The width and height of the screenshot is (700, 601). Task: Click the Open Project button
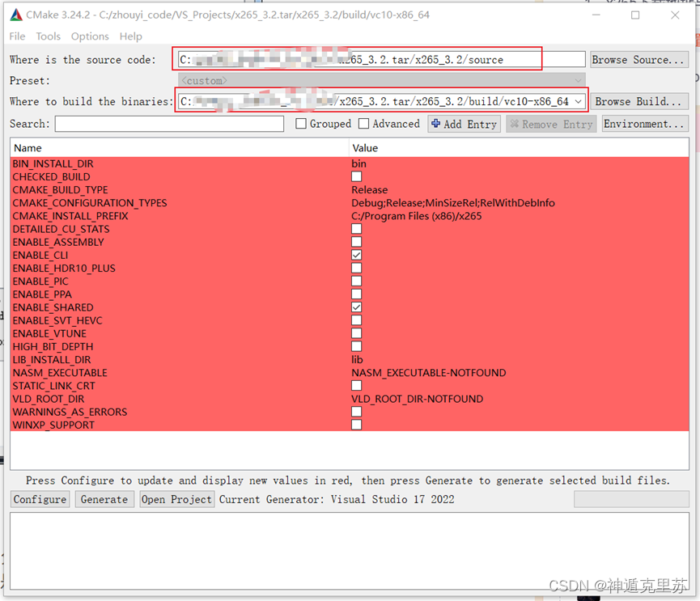[176, 499]
